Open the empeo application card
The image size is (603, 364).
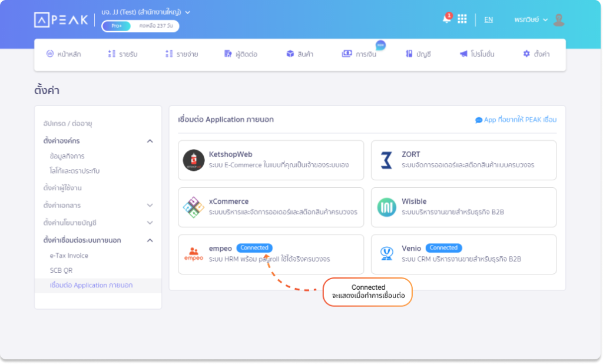[x=271, y=254]
